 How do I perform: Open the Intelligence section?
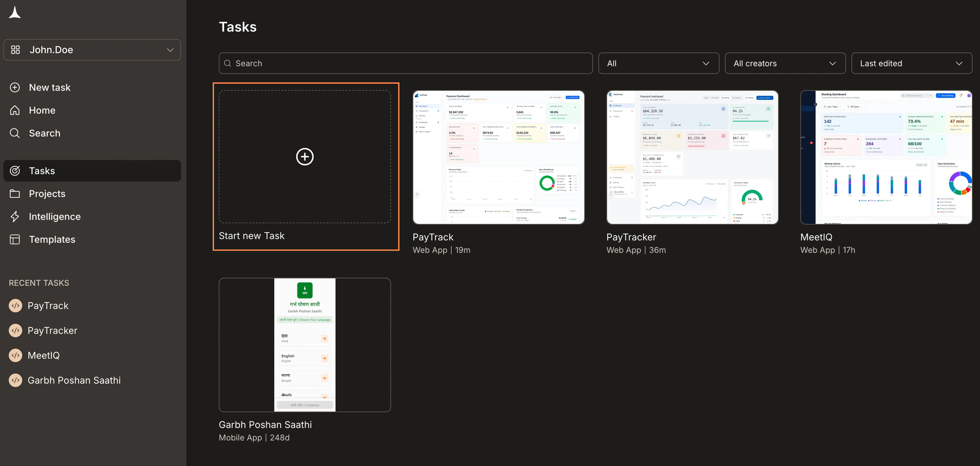92,216
